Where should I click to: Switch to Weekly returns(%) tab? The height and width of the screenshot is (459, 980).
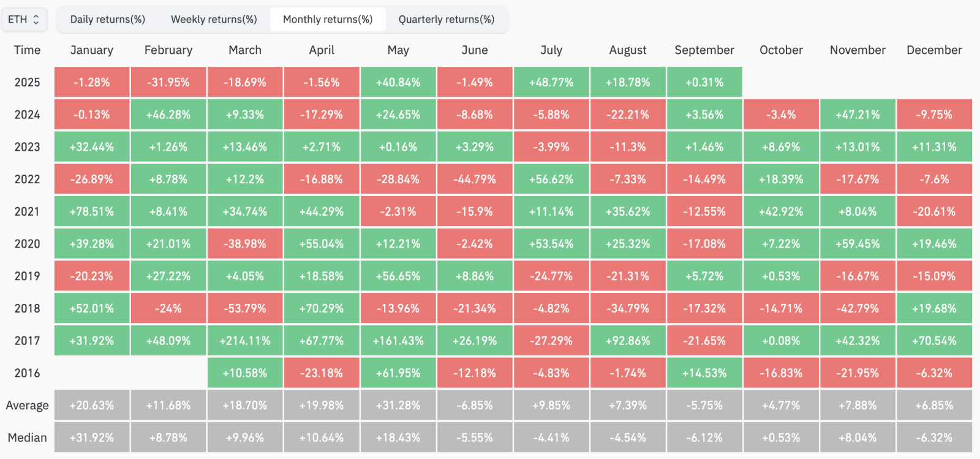tap(214, 20)
